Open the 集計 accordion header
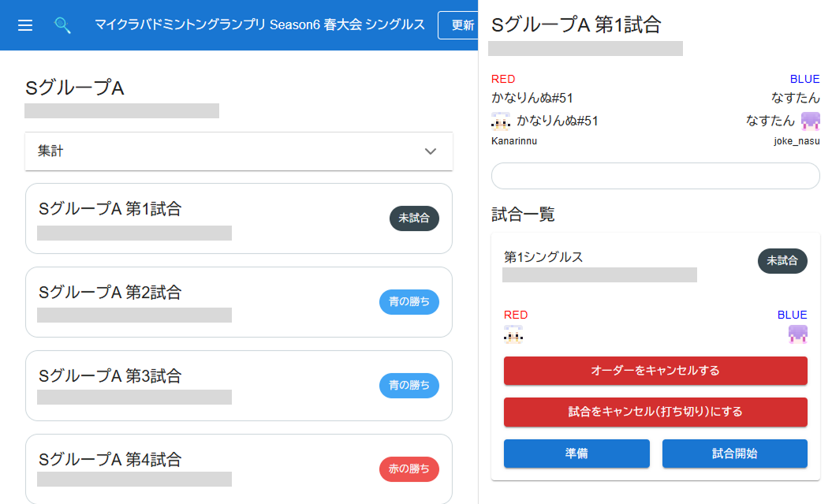Viewport: 832px width, 504px height. (239, 151)
